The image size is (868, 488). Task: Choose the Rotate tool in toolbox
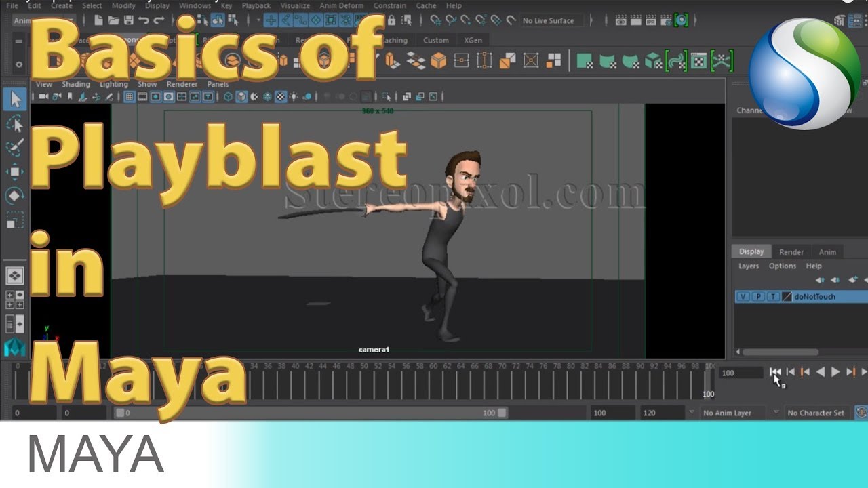point(15,196)
